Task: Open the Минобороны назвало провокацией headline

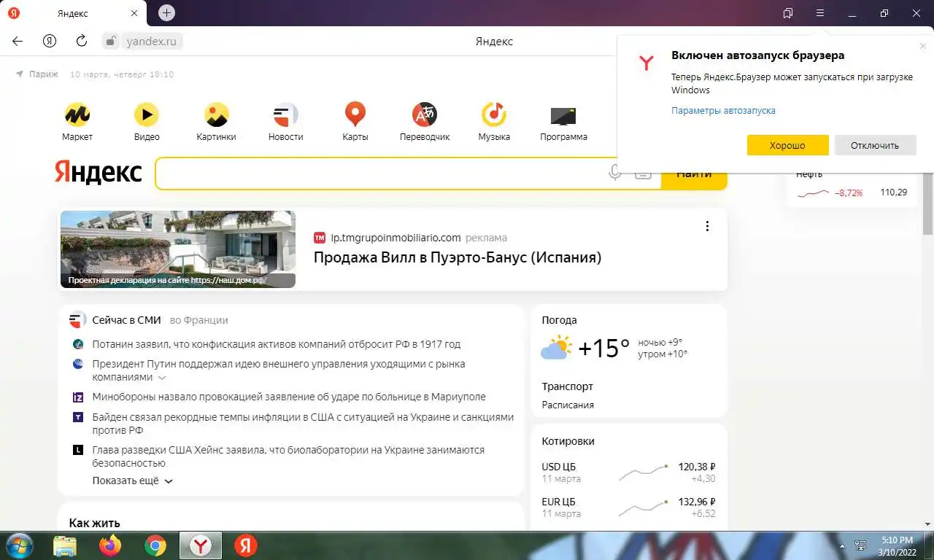Action: coord(289,397)
